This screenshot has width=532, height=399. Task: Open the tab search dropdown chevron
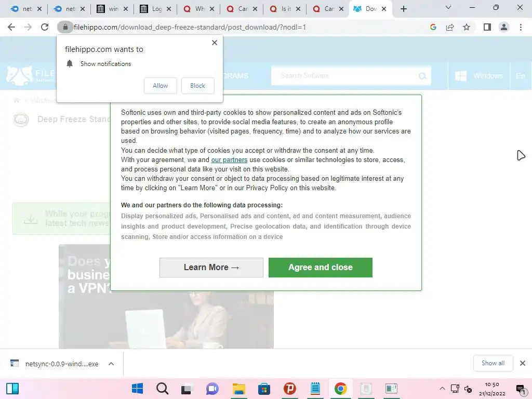448,7
